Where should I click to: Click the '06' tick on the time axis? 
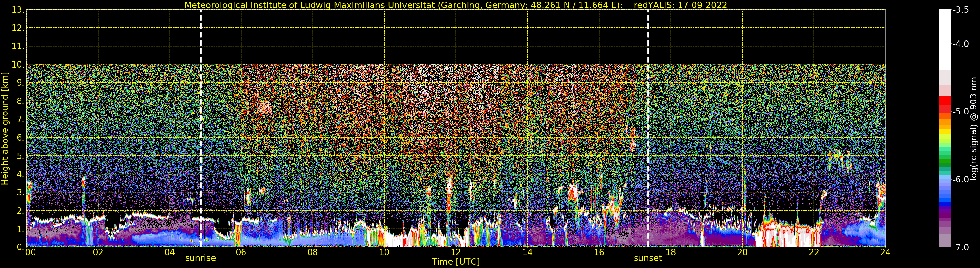(241, 252)
